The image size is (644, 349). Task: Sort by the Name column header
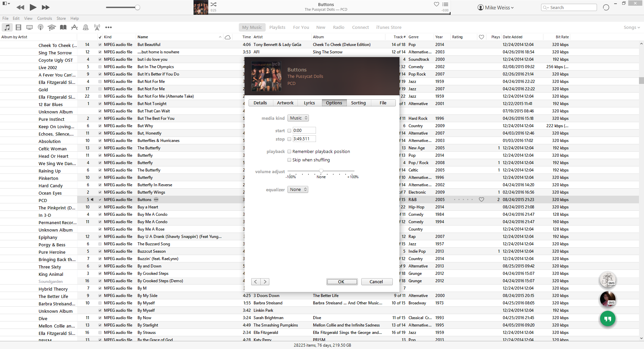pos(179,37)
